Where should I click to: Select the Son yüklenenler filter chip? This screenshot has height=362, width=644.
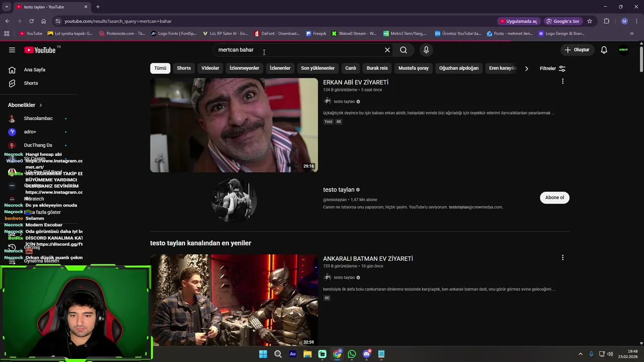(317, 68)
